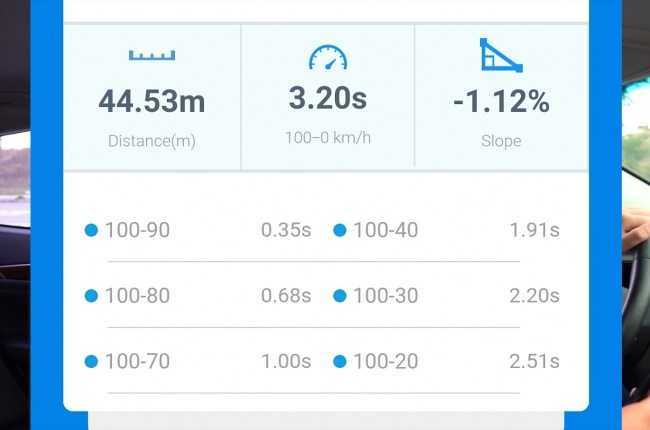This screenshot has width=650, height=430.
Task: Click the slope triangle icon
Action: 501,55
